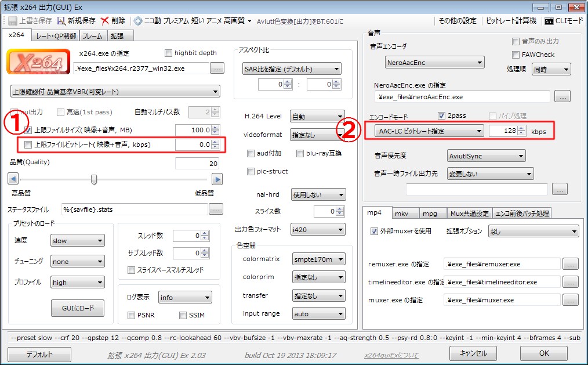The width and height of the screenshot is (588, 365).
Task: Enable the blu-ray互換 checkbox
Action: [x=300, y=154]
